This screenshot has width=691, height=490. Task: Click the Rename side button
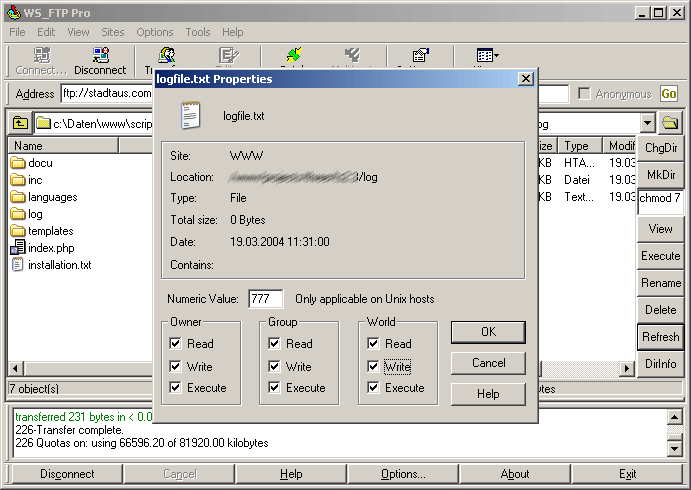[661, 283]
